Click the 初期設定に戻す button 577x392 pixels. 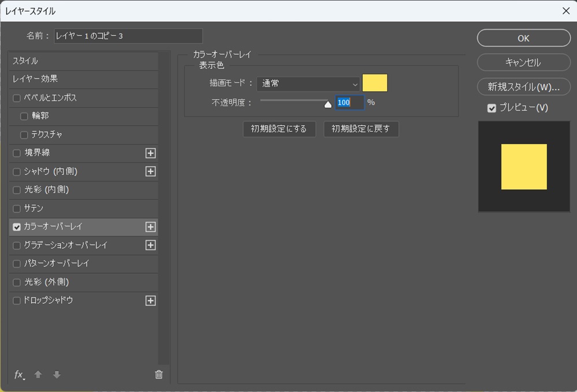[361, 129]
